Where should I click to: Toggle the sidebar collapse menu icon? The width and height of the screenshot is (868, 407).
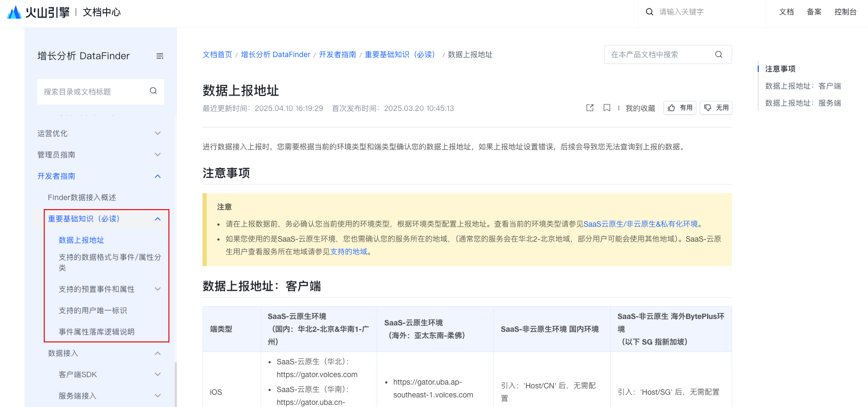[x=159, y=56]
